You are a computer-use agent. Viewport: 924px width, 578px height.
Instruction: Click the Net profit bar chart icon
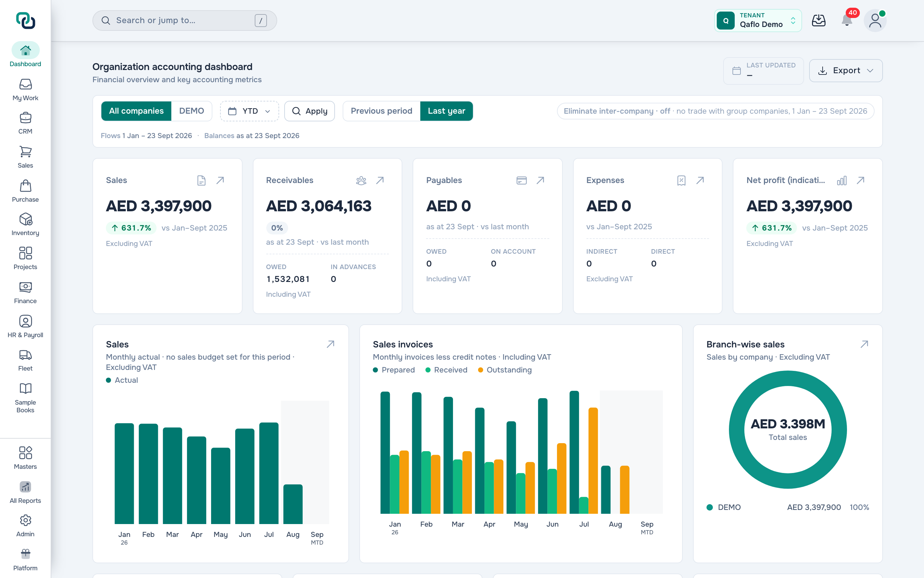point(842,180)
